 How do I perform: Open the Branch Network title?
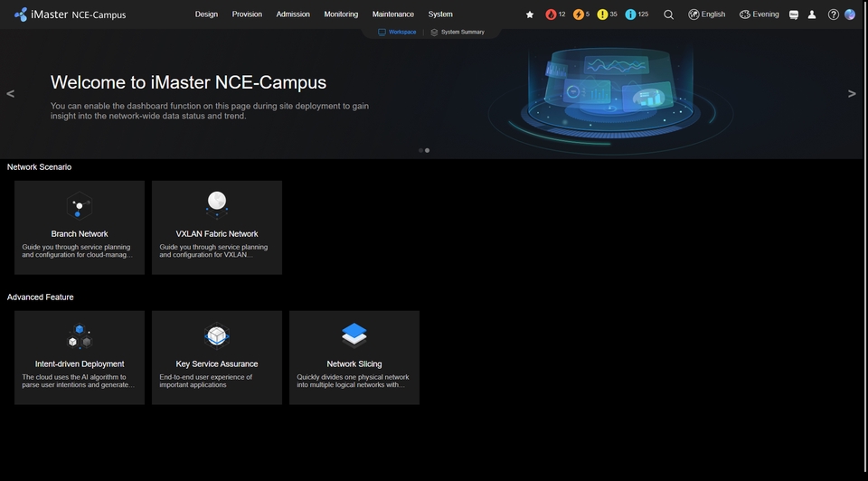point(80,234)
